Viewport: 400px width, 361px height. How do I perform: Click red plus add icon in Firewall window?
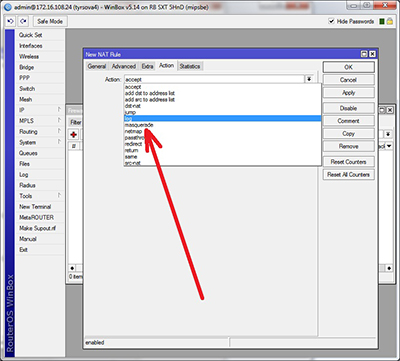(x=73, y=135)
